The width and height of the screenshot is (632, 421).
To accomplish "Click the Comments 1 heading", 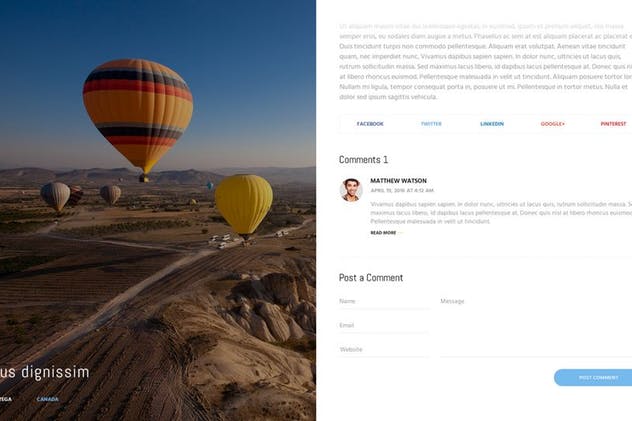I will click(364, 160).
